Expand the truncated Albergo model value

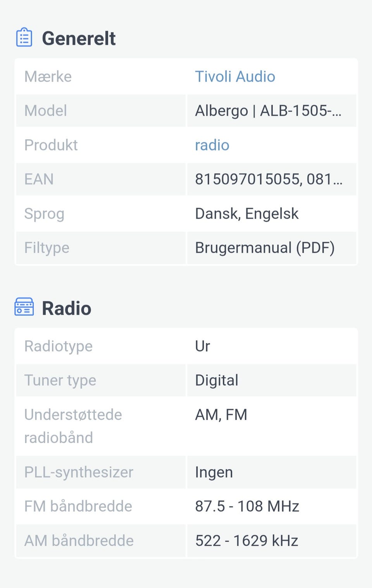(268, 111)
